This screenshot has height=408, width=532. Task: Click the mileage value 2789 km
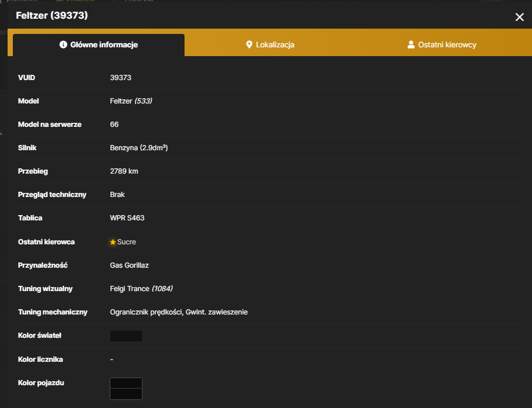(x=124, y=171)
